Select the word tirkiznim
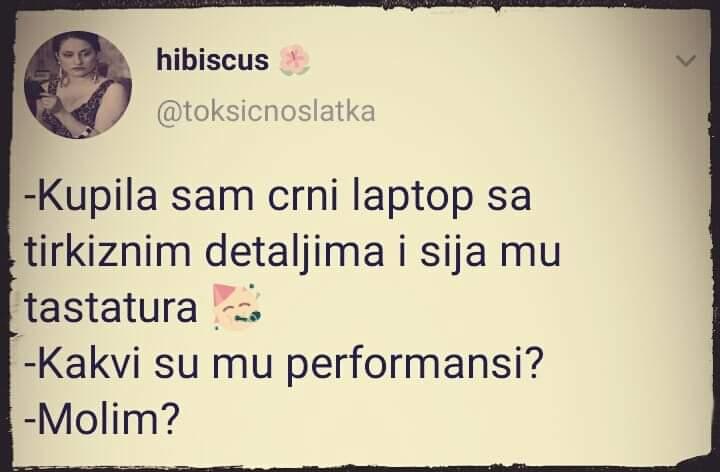Screen dimensions: 720x472 [x=107, y=252]
